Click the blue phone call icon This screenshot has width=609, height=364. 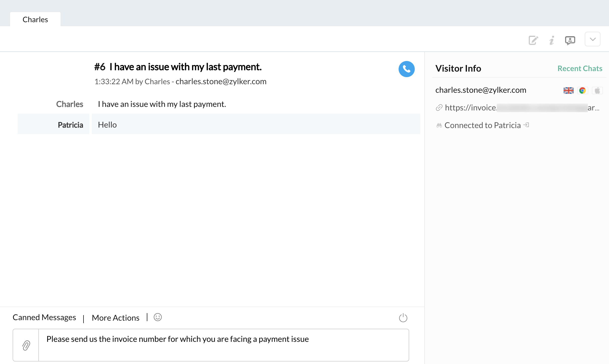406,69
